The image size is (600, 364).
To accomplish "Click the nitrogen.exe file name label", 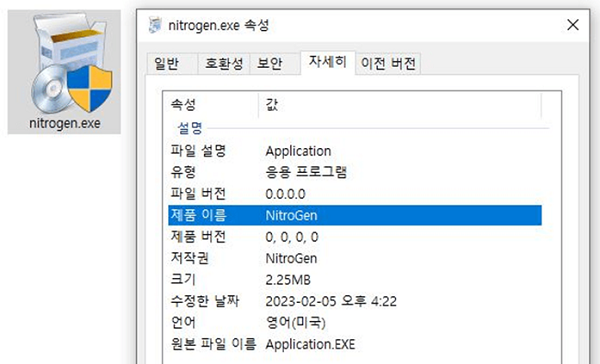I will tap(65, 123).
